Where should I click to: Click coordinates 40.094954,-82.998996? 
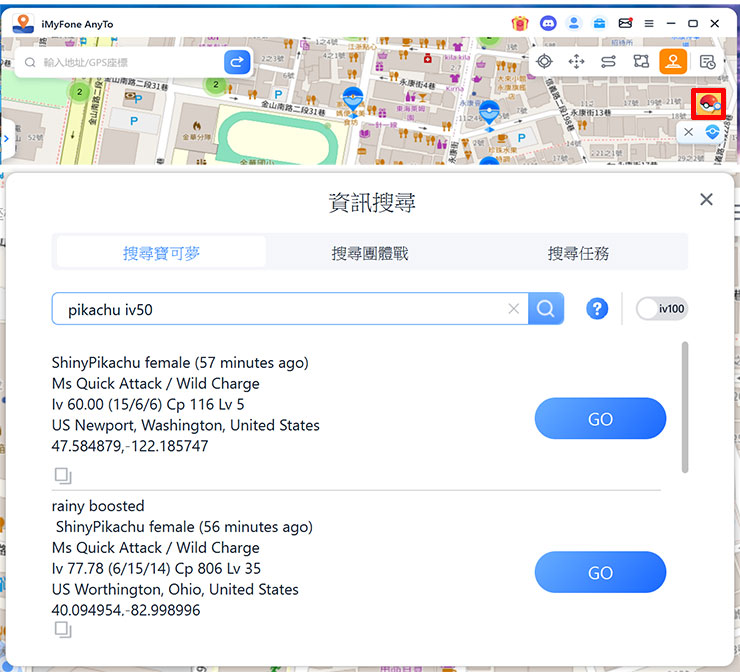pos(126,610)
